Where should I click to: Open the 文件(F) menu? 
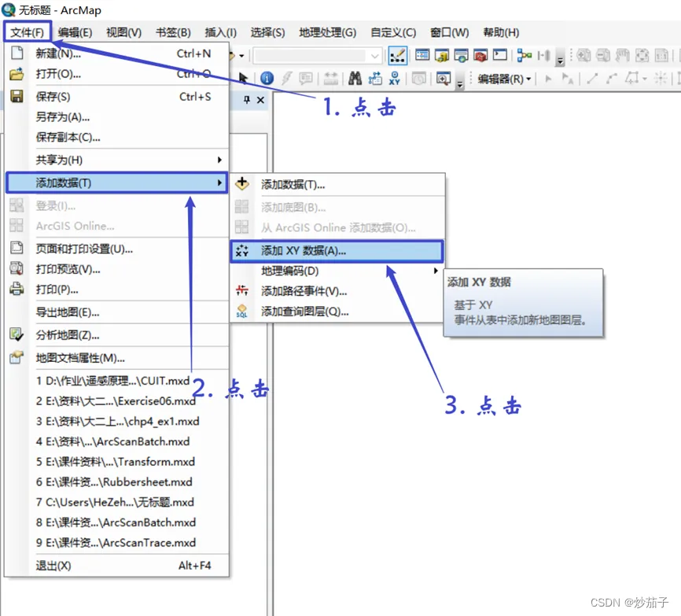[x=28, y=32]
